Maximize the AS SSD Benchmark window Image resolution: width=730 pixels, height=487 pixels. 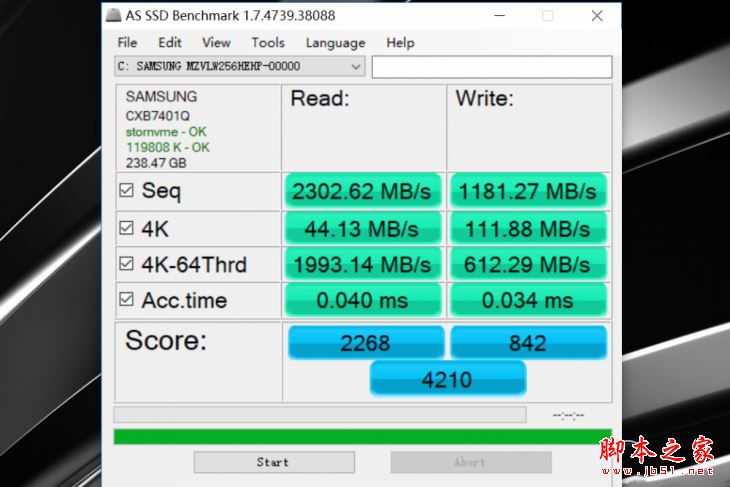tap(548, 15)
